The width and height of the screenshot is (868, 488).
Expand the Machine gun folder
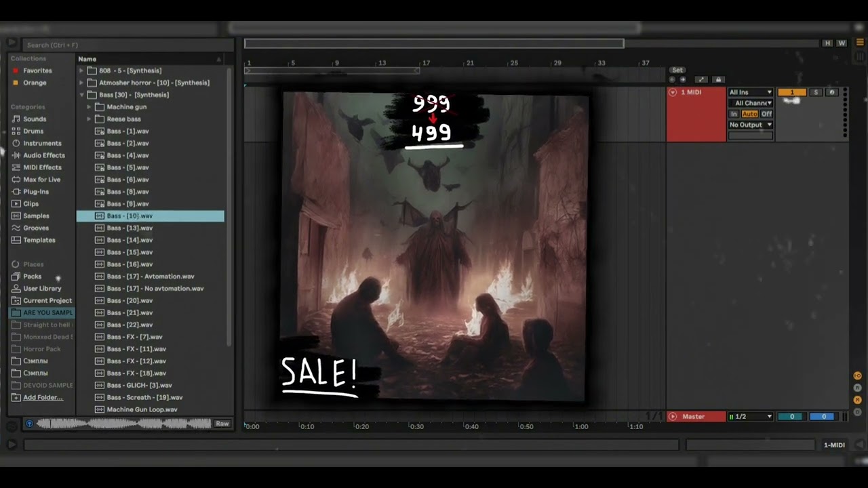(89, 107)
